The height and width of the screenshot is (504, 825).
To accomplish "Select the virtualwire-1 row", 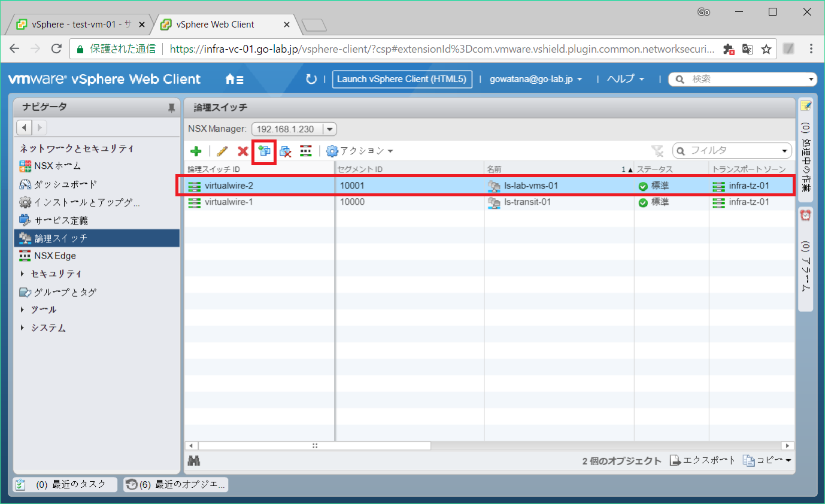I will coord(489,202).
